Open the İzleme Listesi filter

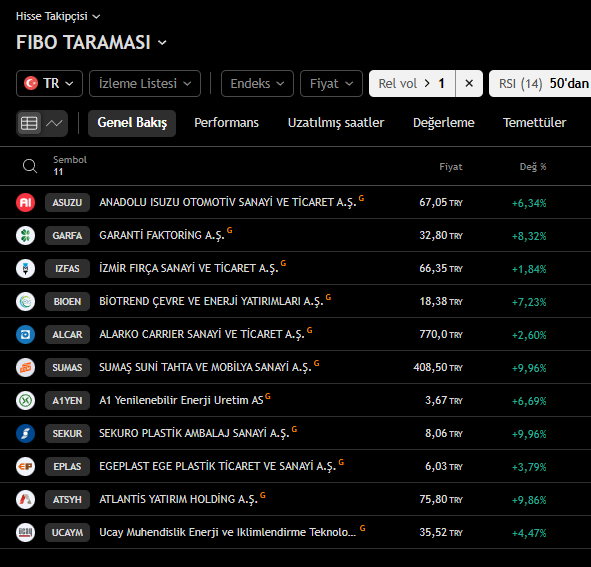[145, 83]
